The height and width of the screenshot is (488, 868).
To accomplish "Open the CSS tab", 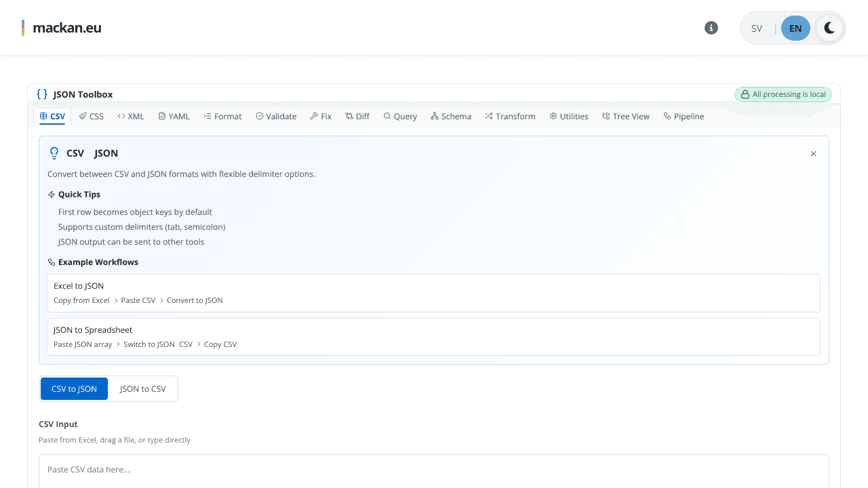I will pyautogui.click(x=91, y=117).
